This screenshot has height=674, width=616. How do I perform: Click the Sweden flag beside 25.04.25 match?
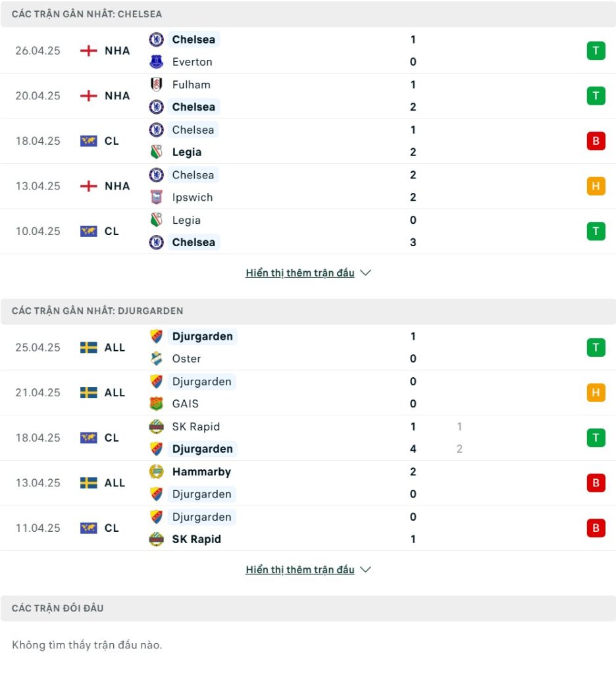(x=89, y=348)
